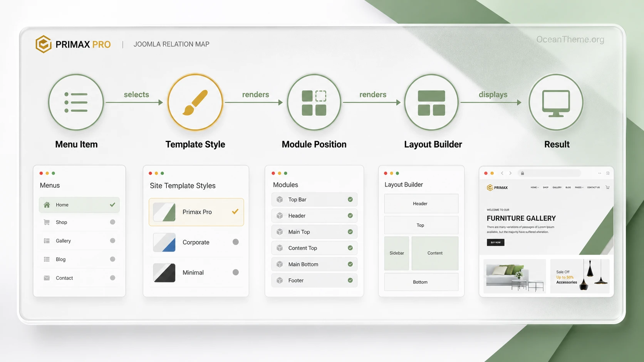Select the Gallery radio dot in Menus
The image size is (644, 362).
112,240
